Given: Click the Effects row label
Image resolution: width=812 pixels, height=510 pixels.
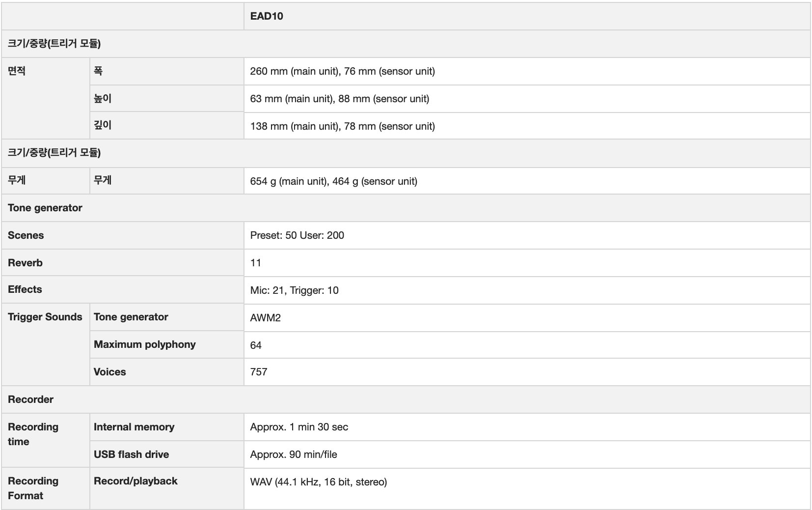Looking at the screenshot, I should (25, 289).
